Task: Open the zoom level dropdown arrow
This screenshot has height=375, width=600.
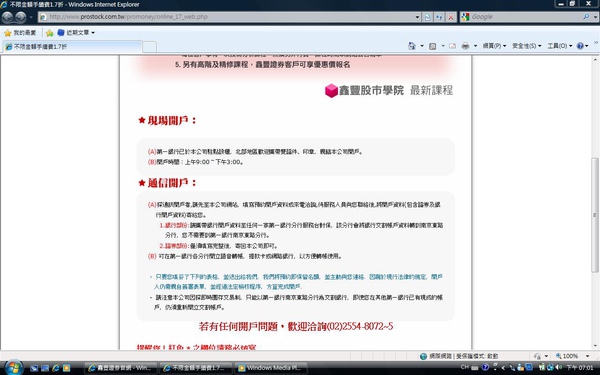Action: click(588, 356)
